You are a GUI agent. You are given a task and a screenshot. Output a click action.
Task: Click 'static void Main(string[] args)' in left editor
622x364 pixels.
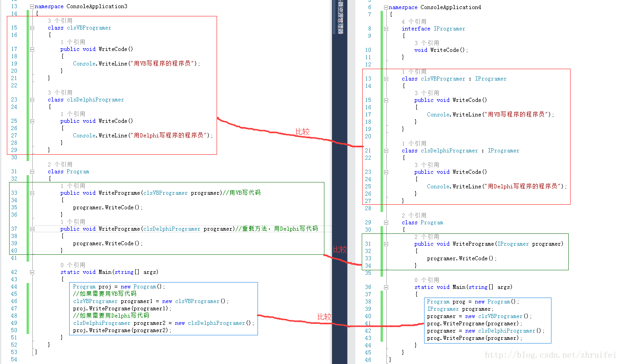(109, 272)
